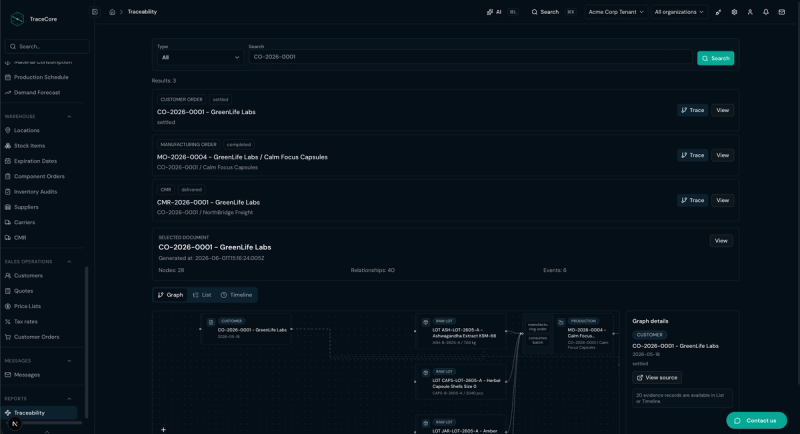This screenshot has width=800, height=434.
Task: Open Carriers in sidebar
Action: tap(24, 222)
